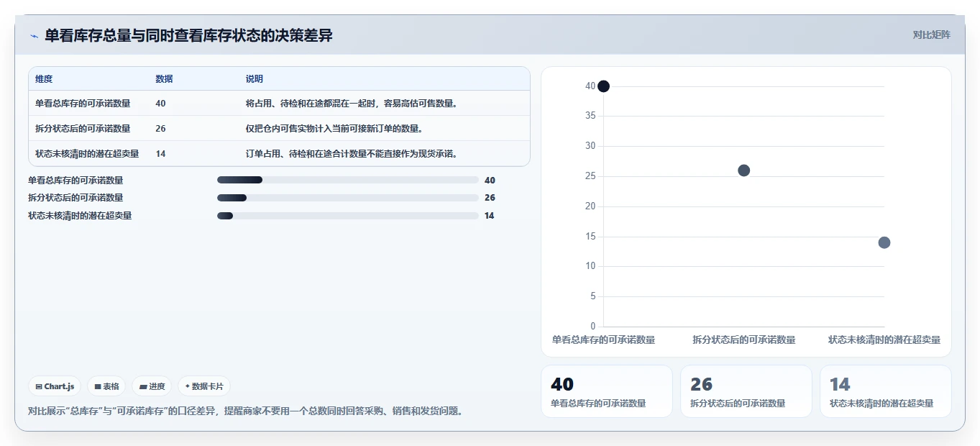Click progress label 单看总库存的可承诺数量

pos(75,181)
